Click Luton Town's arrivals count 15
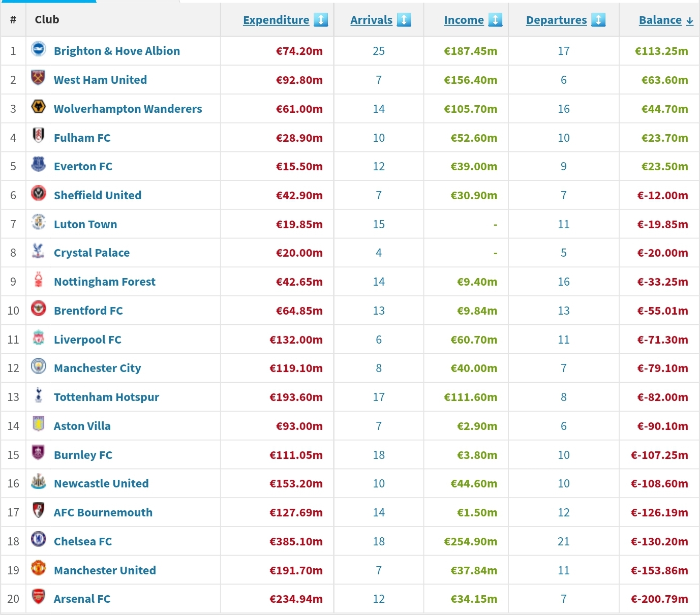Viewport: 700px width, 615px height. tap(379, 224)
